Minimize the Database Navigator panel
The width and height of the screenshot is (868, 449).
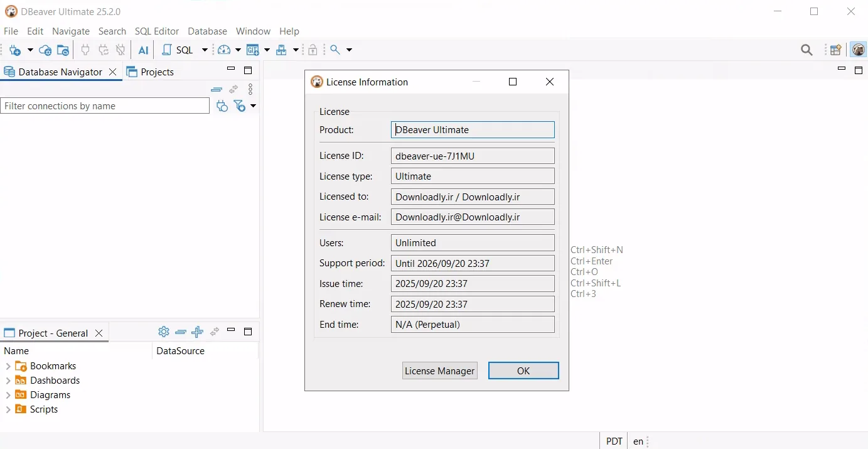[x=231, y=68]
